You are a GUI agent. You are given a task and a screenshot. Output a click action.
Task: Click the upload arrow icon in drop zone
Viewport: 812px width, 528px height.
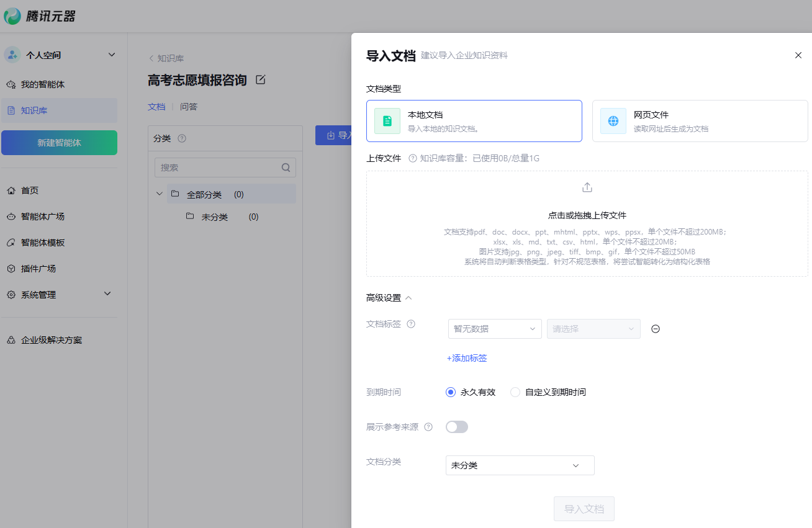(x=587, y=187)
